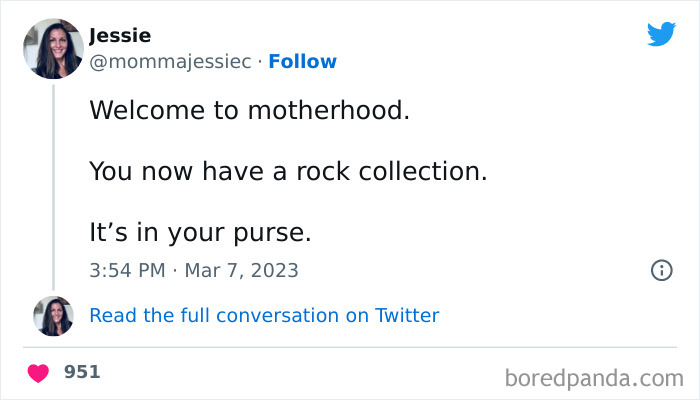Screen dimensions: 700x400
Task: Click the word "Twitter" in the conversation link
Action: click(407, 316)
